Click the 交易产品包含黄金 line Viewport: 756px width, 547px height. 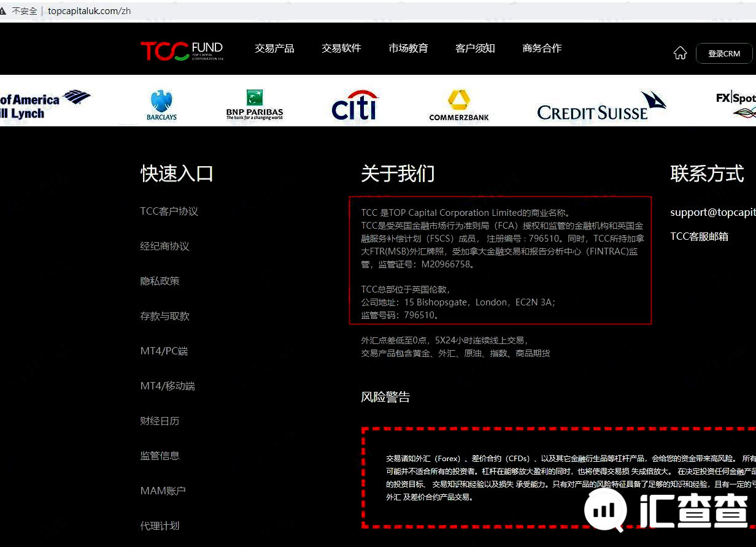455,353
